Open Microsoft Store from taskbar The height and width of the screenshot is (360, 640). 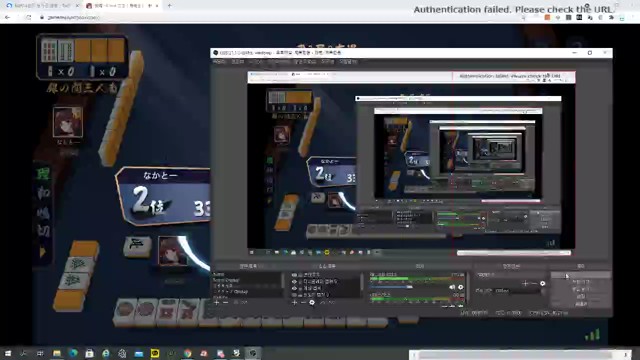pos(89,353)
